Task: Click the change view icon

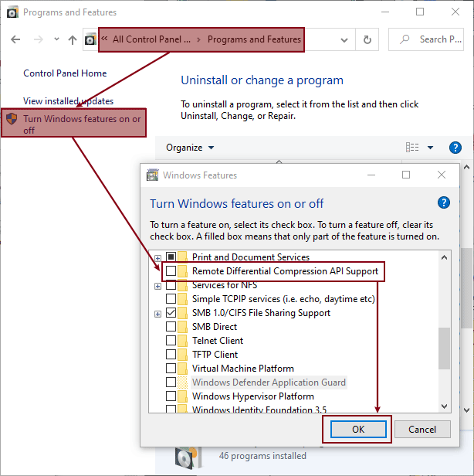Action: click(412, 148)
